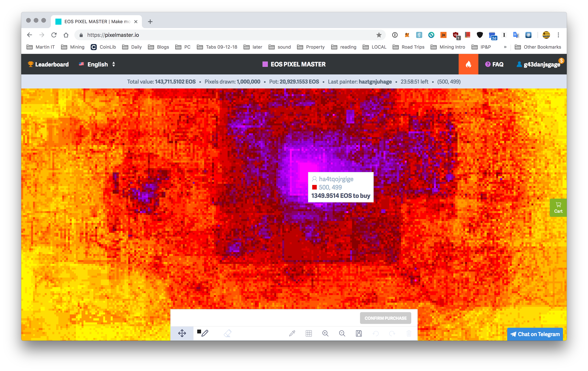588x371 pixels.
Task: Open the Cart panel
Action: click(x=558, y=208)
